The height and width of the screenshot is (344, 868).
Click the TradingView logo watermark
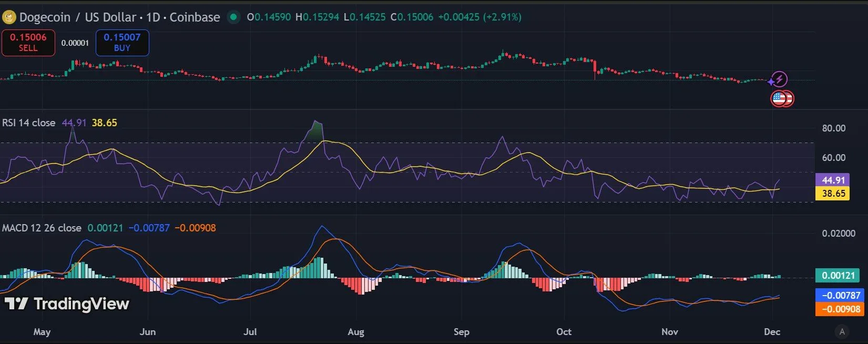point(67,303)
